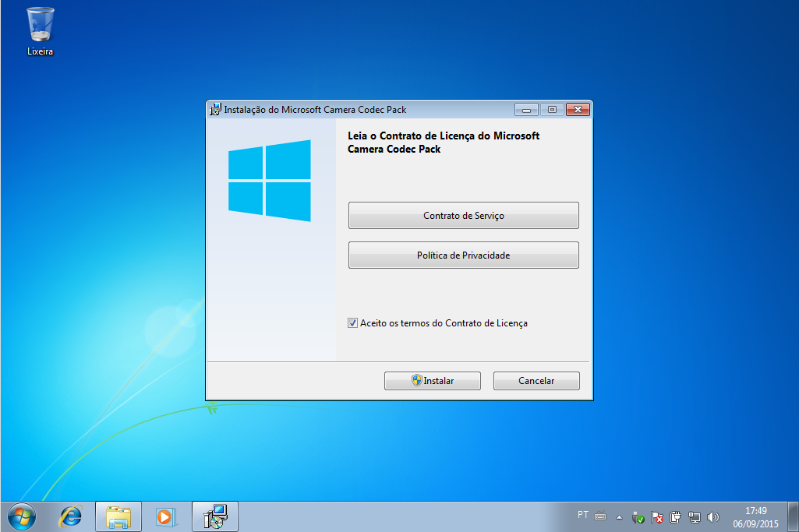The width and height of the screenshot is (799, 532).
Task: Open Windows Media Player from taskbar
Action: pos(165,517)
